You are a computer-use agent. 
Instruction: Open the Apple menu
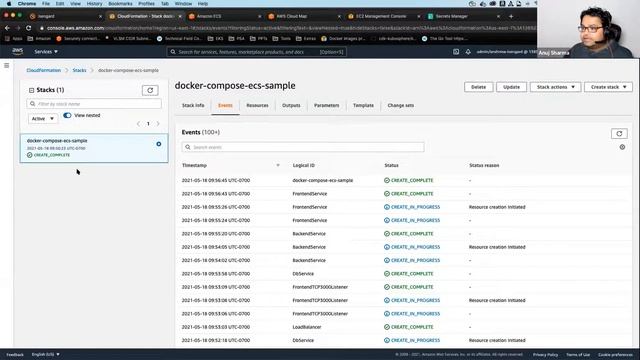9,4
